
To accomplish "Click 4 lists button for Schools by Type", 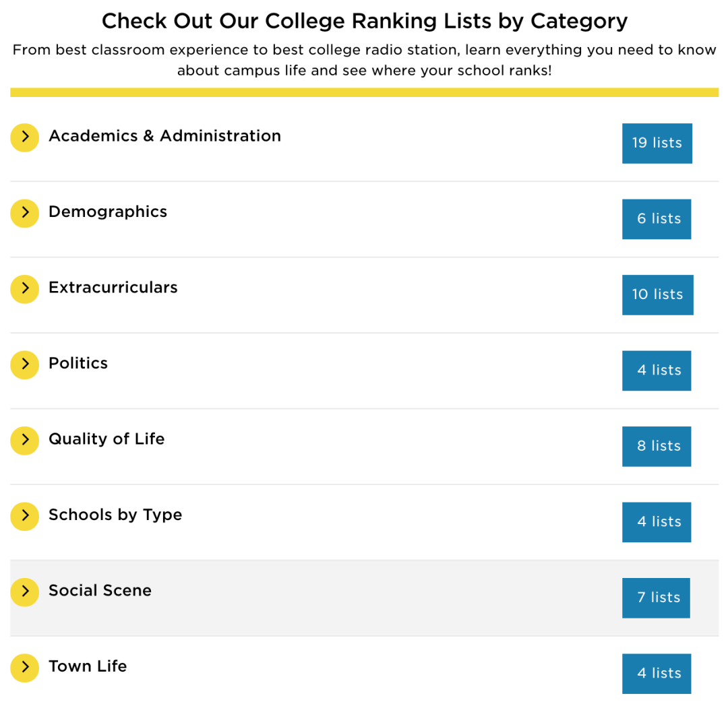I will coord(657,522).
